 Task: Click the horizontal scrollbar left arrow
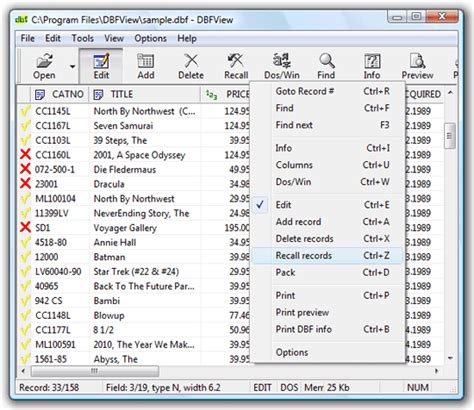click(x=23, y=371)
